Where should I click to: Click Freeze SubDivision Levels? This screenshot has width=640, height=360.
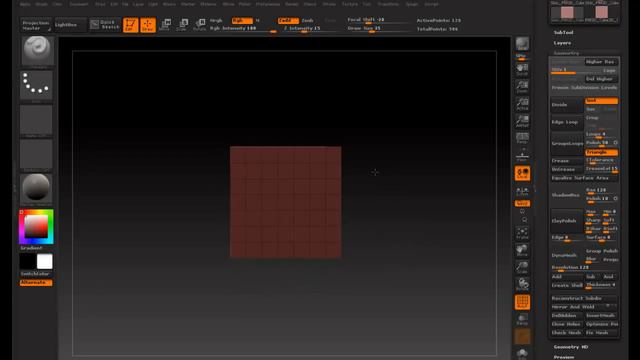pos(584,88)
